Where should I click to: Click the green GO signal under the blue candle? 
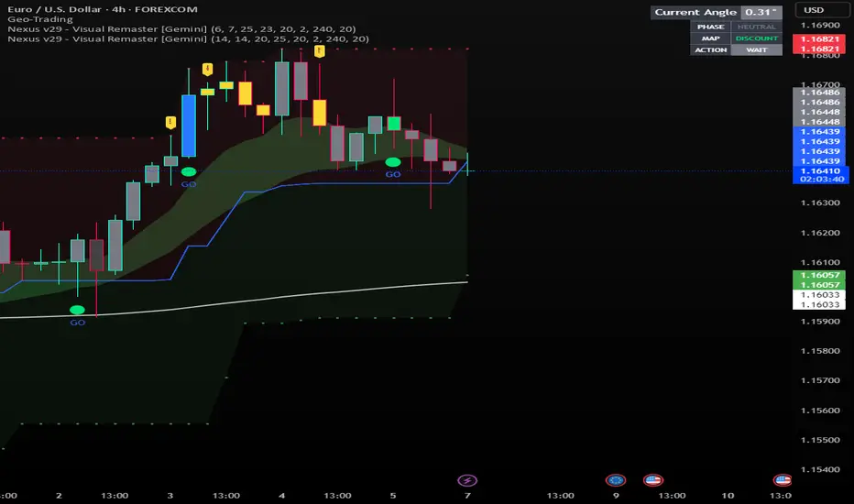(x=188, y=171)
